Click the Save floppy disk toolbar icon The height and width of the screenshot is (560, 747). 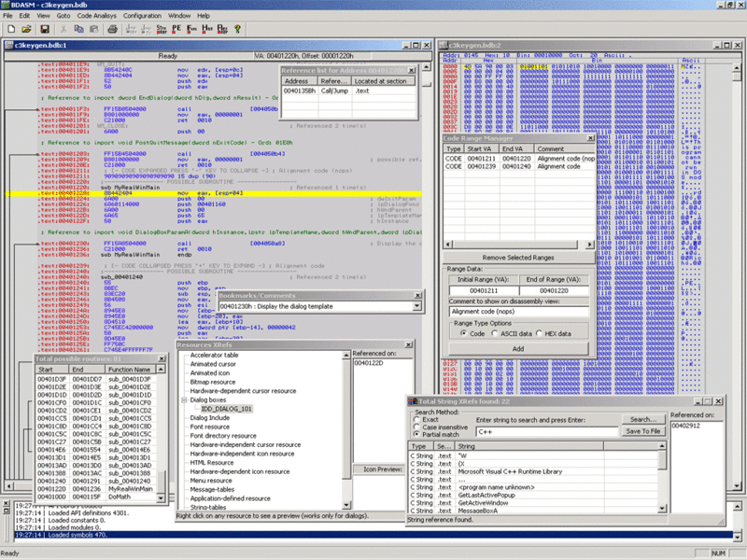click(x=44, y=29)
